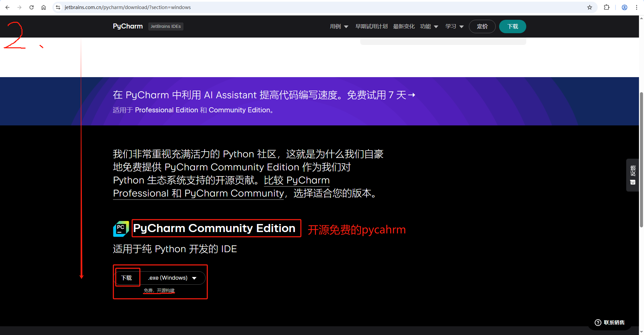The image size is (644, 335).
Task: Open 早期试用计划 page
Action: [371, 26]
